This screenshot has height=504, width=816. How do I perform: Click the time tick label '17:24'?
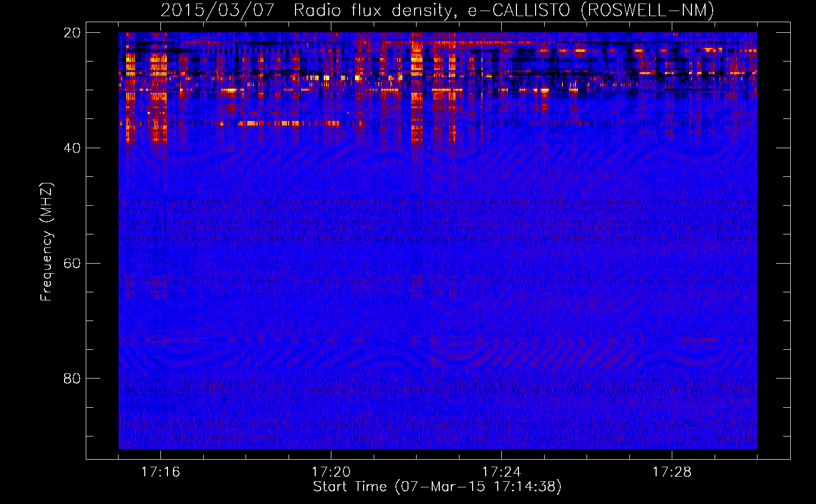(x=501, y=472)
